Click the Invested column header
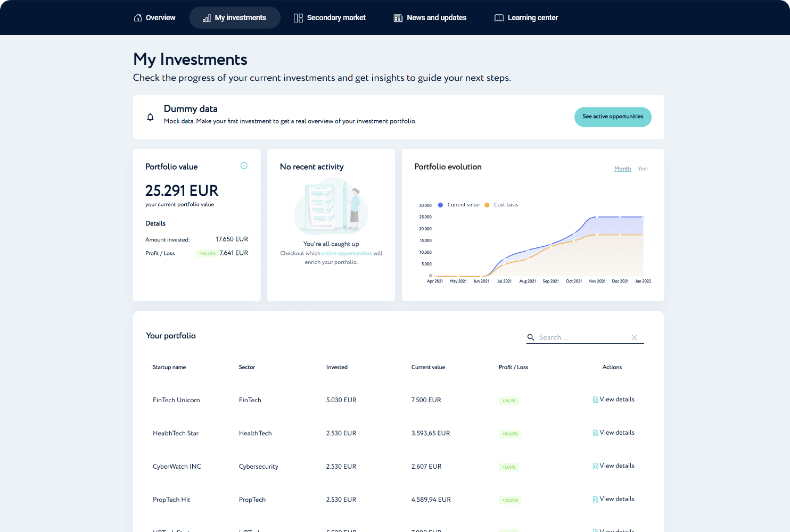 pos(337,367)
